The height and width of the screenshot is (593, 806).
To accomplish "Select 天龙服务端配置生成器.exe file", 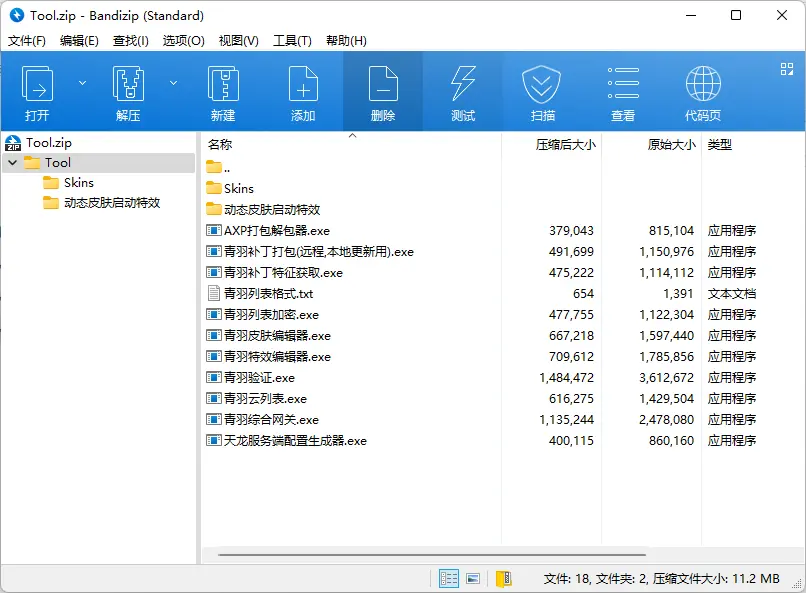I will 286,441.
